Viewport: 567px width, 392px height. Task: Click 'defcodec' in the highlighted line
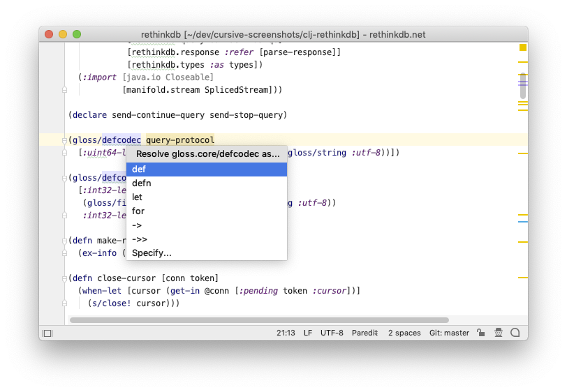[121, 140]
